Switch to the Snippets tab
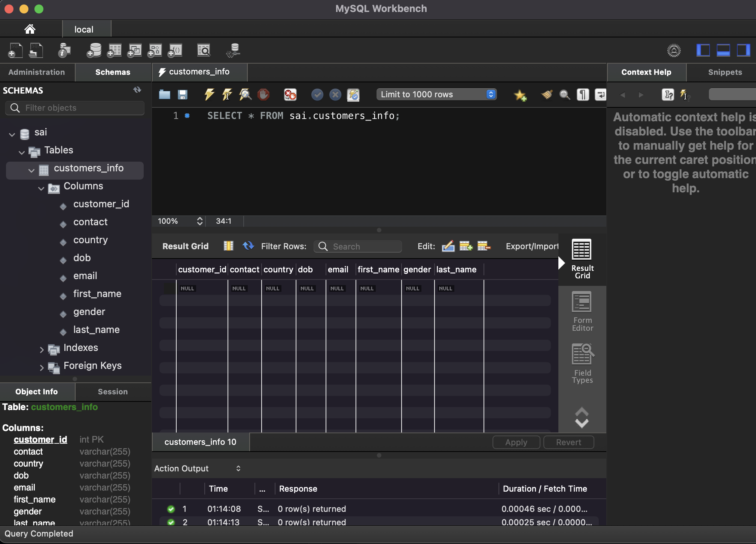This screenshot has height=544, width=756. 725,72
